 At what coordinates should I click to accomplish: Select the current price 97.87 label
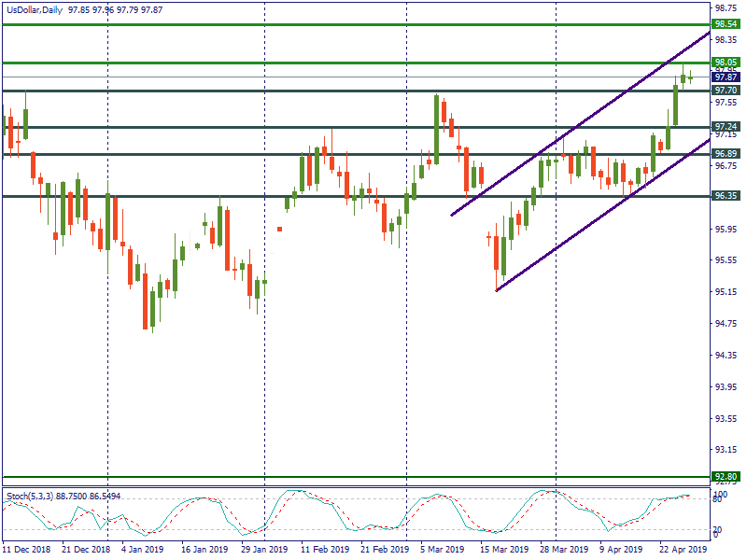pos(726,77)
